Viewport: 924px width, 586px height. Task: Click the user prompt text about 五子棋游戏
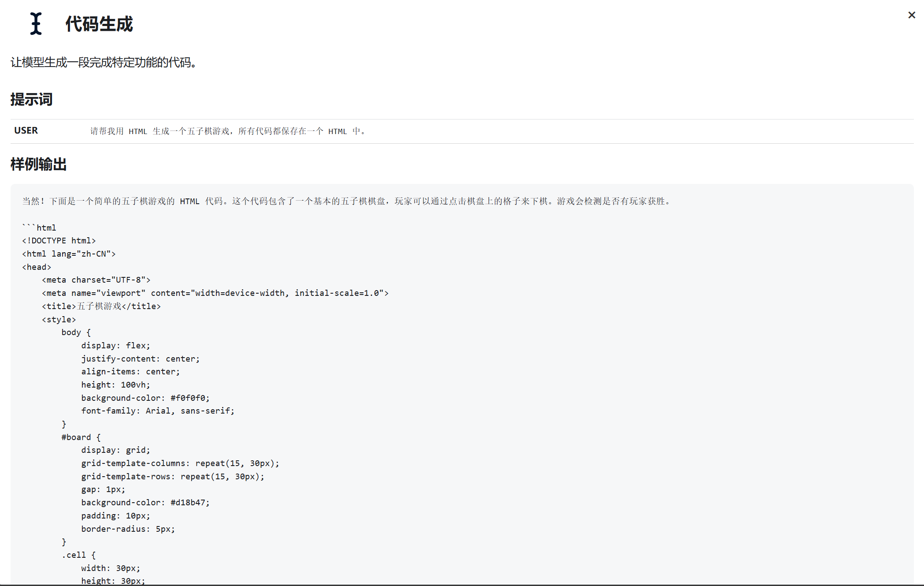(x=227, y=131)
